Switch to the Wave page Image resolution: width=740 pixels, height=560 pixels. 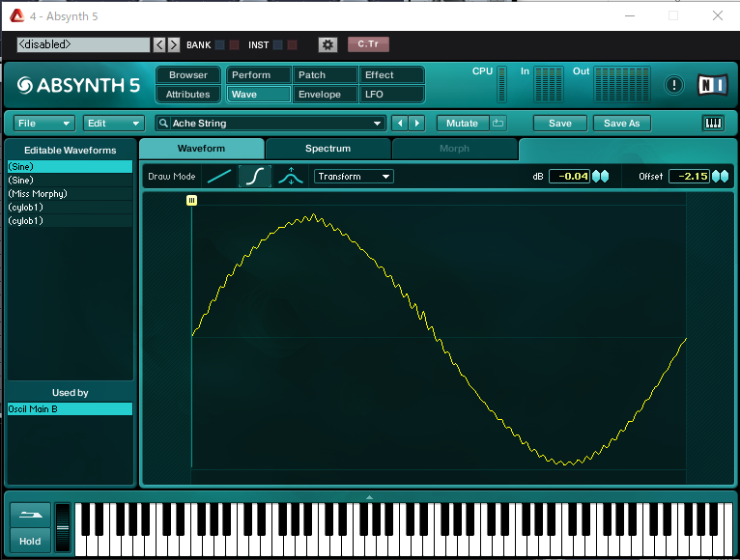click(259, 95)
